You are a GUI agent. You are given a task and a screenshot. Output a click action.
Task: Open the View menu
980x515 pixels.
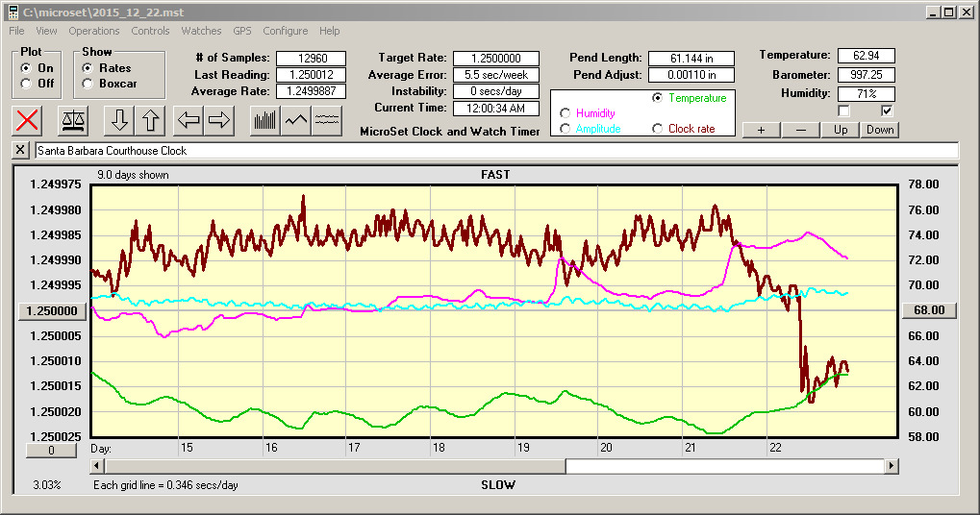point(46,31)
